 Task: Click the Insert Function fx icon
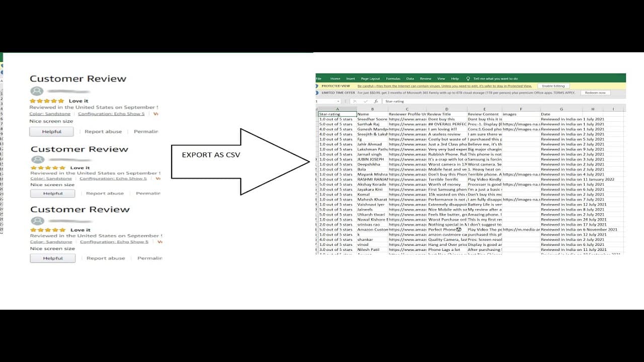point(376,101)
